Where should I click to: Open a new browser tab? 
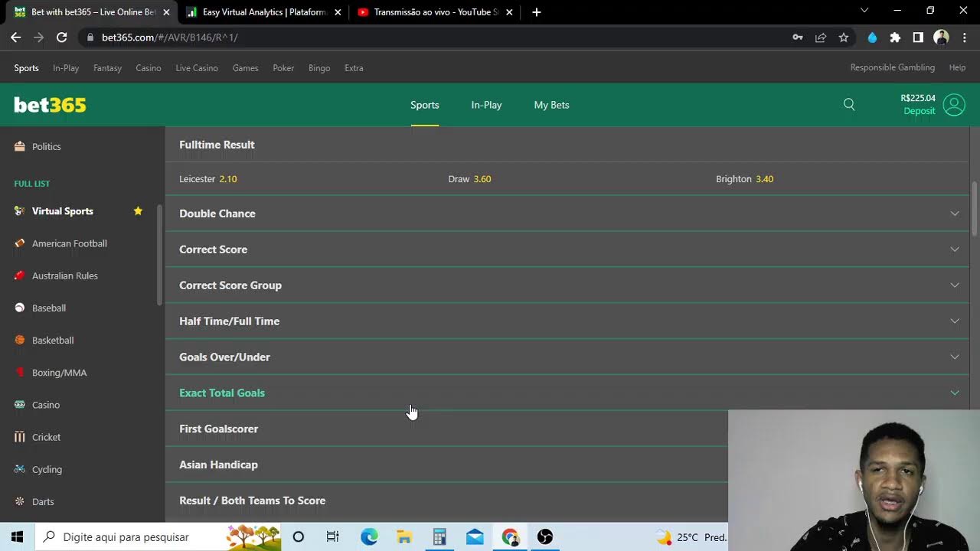tap(537, 12)
